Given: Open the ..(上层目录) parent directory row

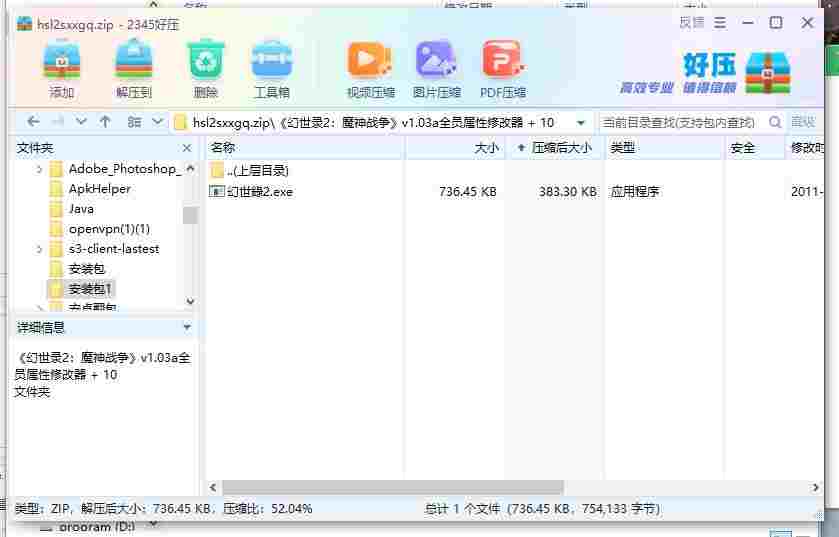Looking at the screenshot, I should 514,171.
